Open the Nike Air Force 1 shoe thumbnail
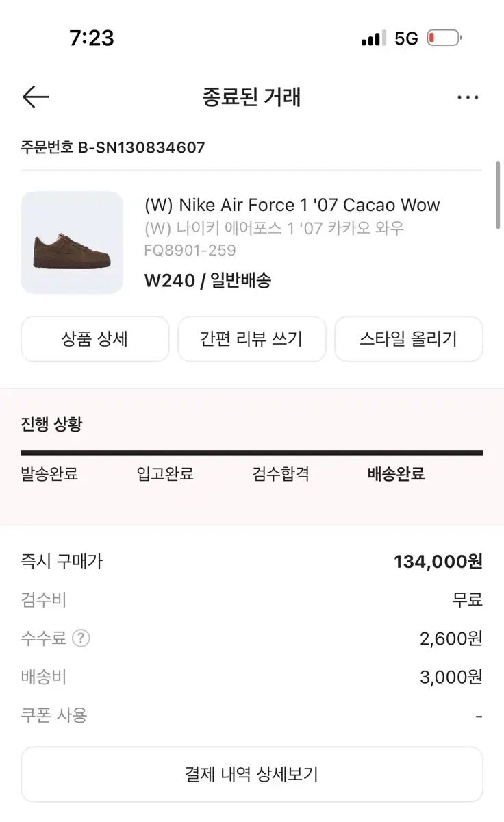Viewport: 504px width, 822px height. (x=72, y=242)
